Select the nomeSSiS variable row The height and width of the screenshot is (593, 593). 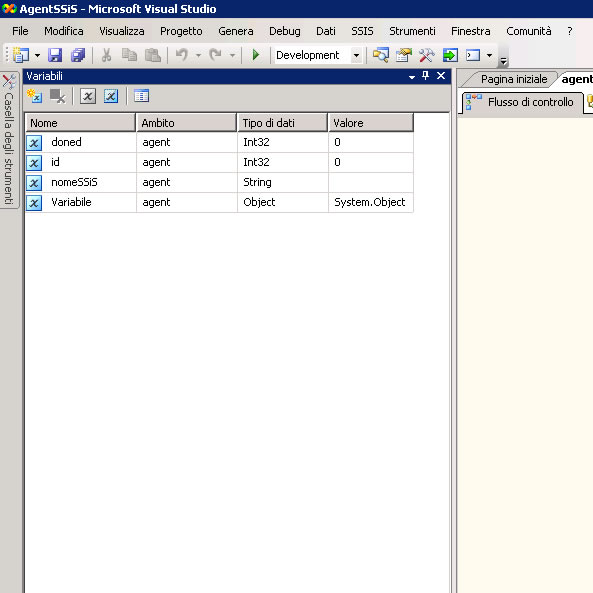coord(219,182)
